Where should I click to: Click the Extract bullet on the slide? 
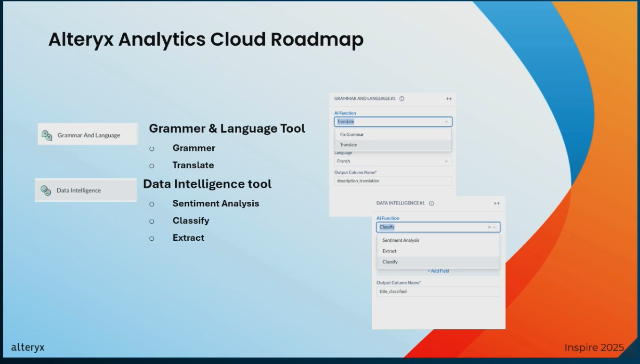coord(188,238)
